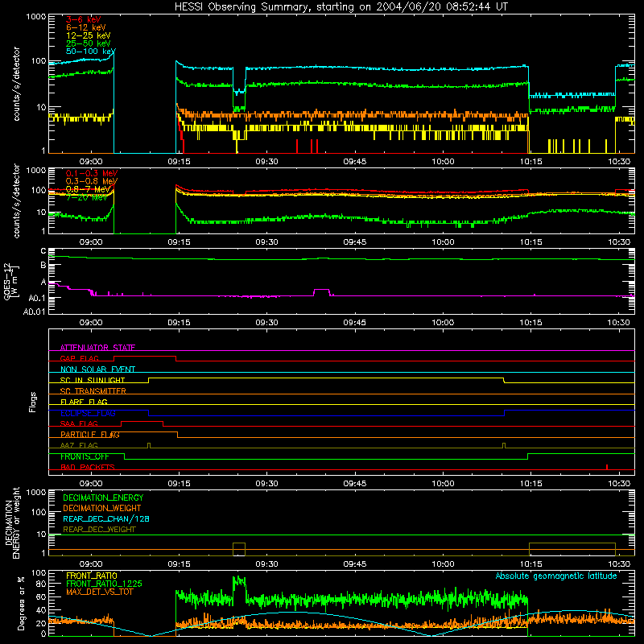Click 09:30 tick under the keV panel
The width and height of the screenshot is (644, 644).
coord(266,162)
